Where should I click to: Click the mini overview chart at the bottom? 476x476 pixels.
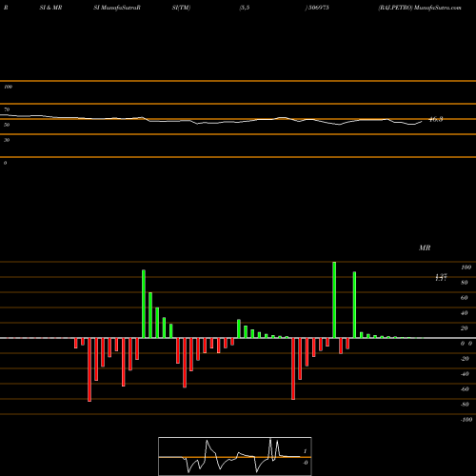[235, 456]
